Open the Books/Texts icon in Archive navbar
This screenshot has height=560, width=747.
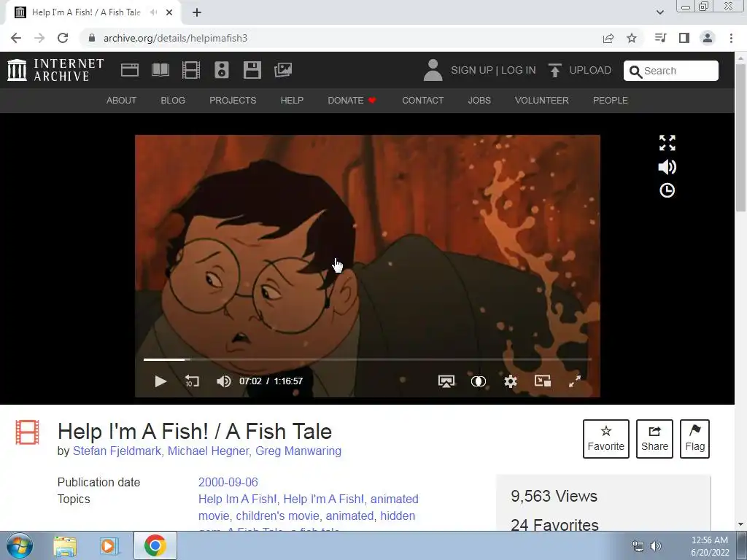[160, 70]
